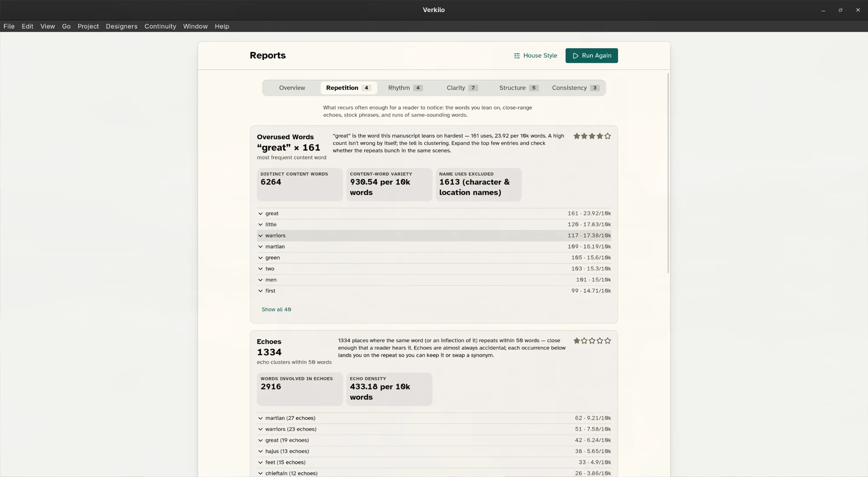Expand the great (19 echoes) row
Image resolution: width=868 pixels, height=477 pixels.
(x=434, y=440)
